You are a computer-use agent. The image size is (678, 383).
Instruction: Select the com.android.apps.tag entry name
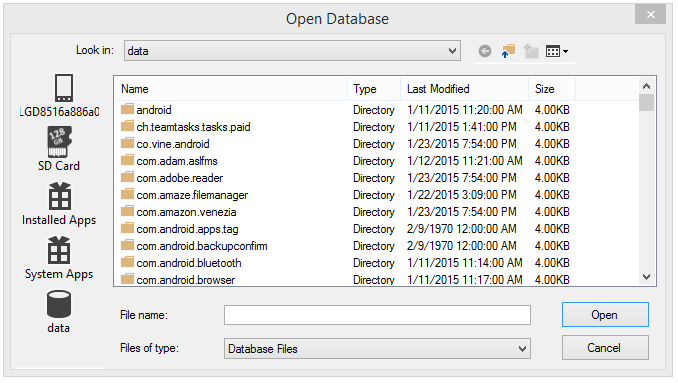coord(187,229)
